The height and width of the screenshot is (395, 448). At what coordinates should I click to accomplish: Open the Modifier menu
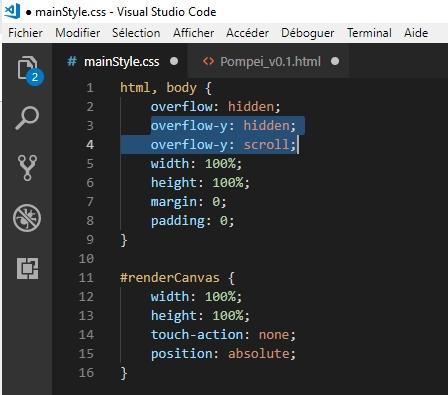[x=77, y=33]
